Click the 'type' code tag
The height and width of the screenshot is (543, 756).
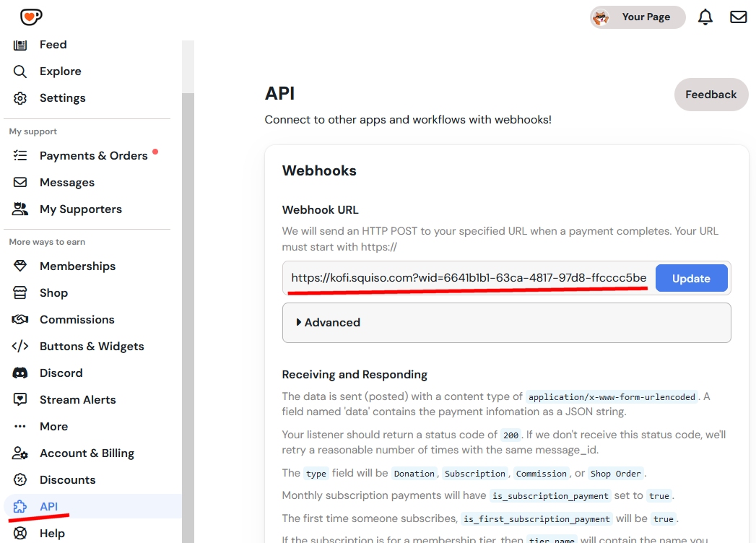coord(316,474)
